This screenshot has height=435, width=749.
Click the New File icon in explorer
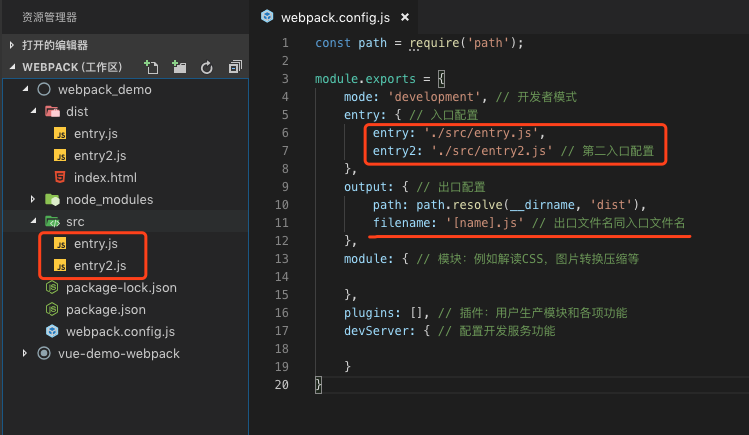tap(151, 67)
